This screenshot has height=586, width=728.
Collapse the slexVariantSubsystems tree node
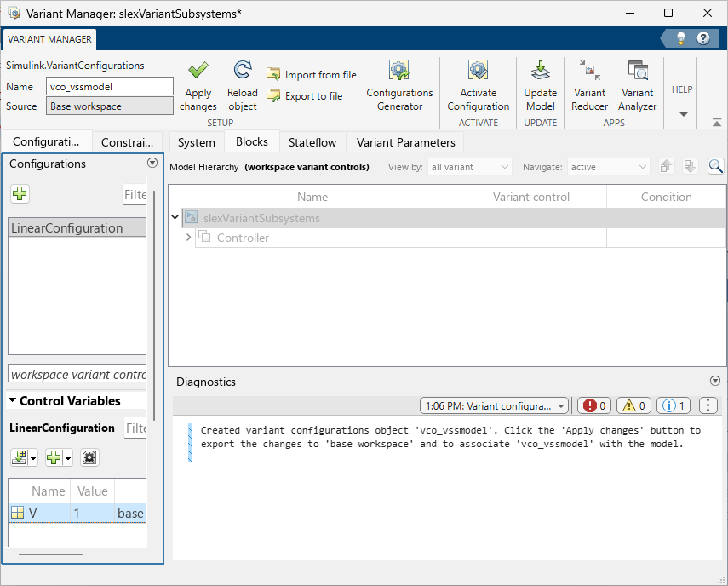tap(175, 217)
